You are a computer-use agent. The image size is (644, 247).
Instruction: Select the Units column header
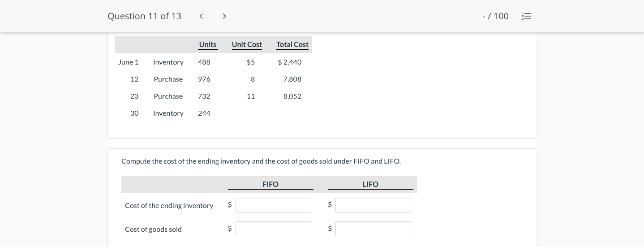[207, 44]
